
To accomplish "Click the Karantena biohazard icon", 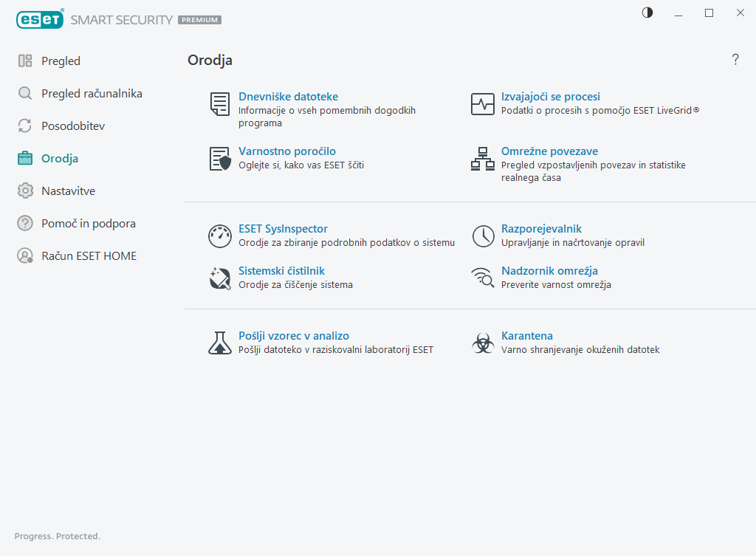I will (483, 343).
